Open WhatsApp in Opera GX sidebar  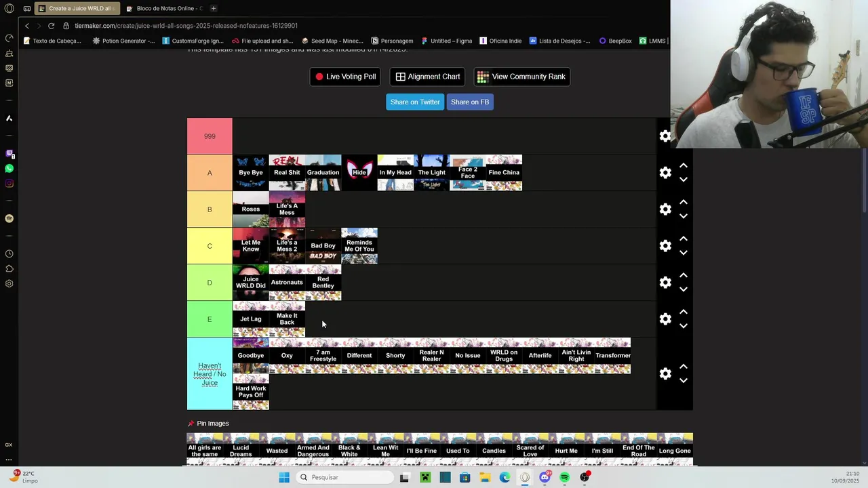pyautogui.click(x=9, y=169)
